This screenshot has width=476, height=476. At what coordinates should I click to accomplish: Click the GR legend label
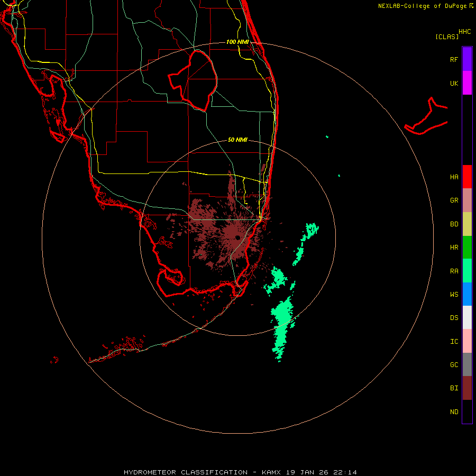point(454,200)
